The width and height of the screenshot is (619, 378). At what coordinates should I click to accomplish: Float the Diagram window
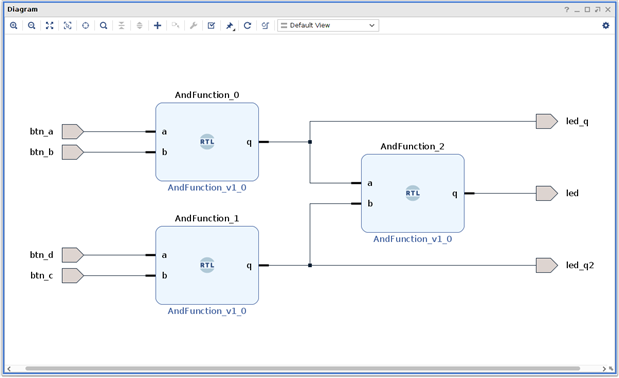598,9
